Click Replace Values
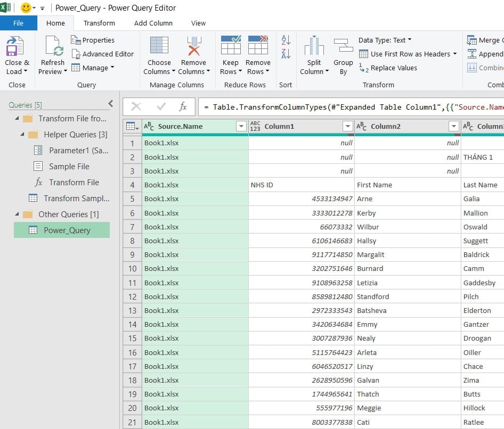The image size is (504, 429). (388, 68)
